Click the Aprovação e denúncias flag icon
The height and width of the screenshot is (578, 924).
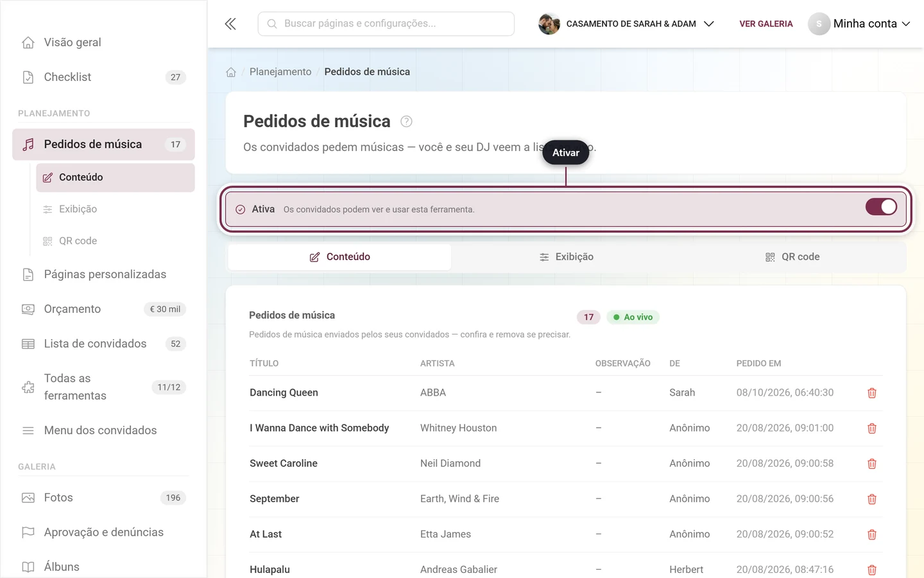tap(28, 532)
